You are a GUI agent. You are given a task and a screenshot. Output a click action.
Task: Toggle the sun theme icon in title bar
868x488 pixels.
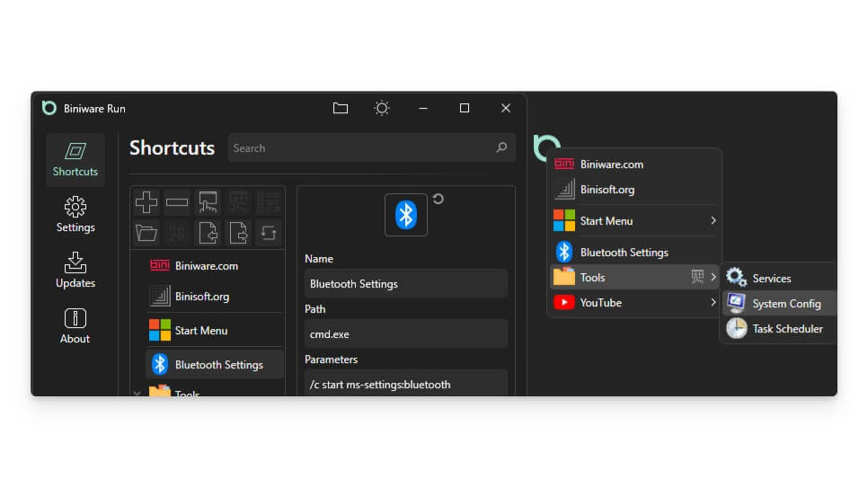point(381,108)
